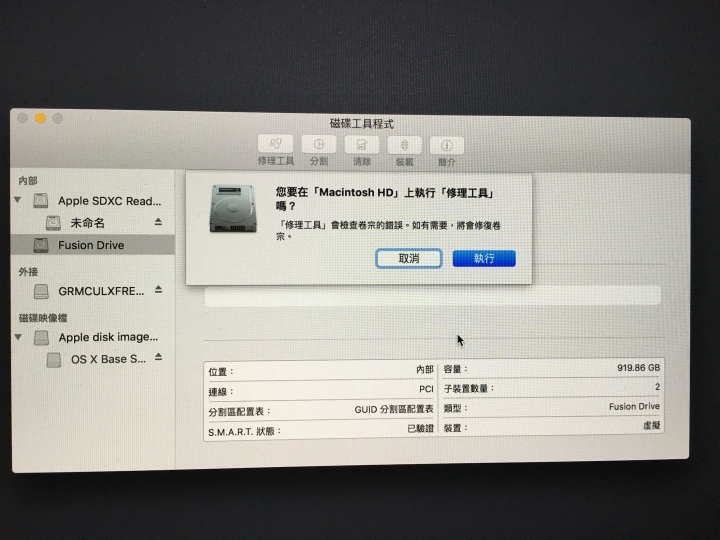Click the OS X Base System icon
720x540 pixels.
point(54,360)
